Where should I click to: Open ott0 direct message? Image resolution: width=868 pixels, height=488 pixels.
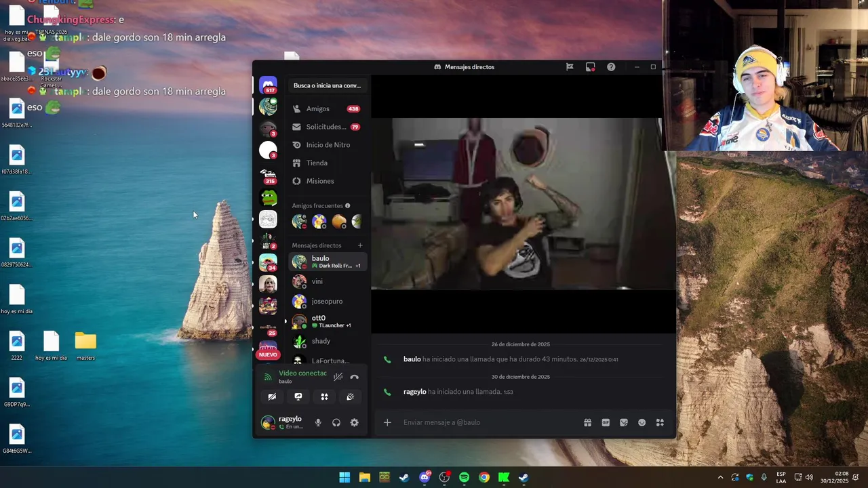coord(328,321)
